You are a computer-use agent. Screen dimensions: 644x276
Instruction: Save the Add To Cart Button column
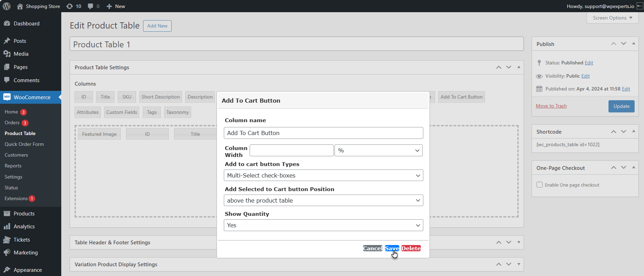click(392, 248)
